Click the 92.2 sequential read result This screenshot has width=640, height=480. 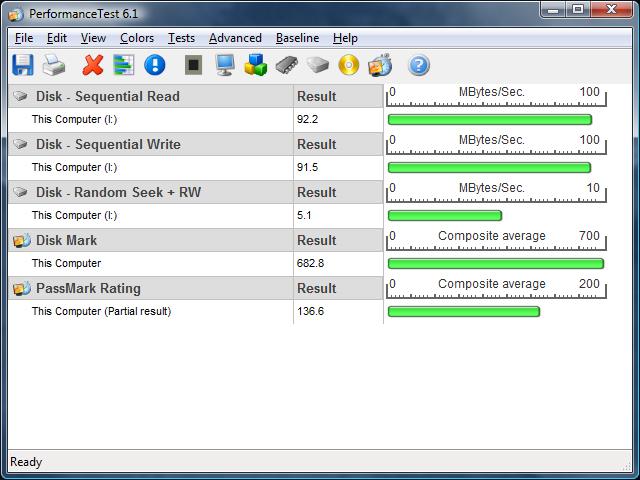[307, 119]
